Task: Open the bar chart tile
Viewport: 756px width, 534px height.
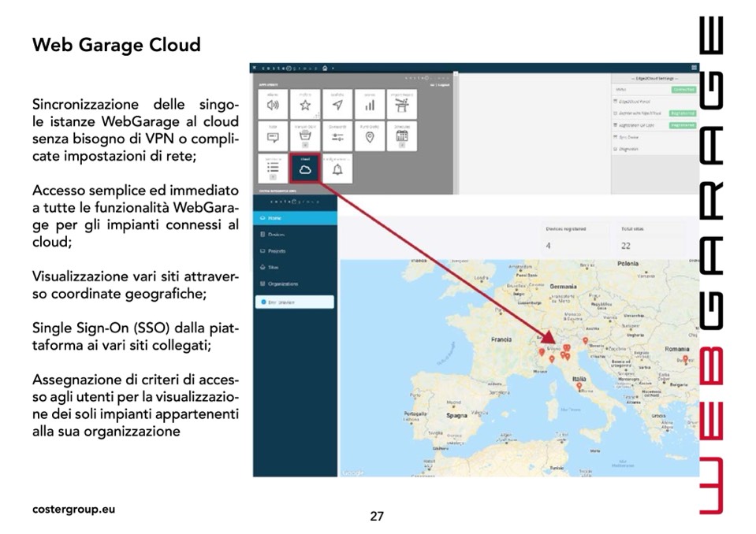Action: pos(369,104)
